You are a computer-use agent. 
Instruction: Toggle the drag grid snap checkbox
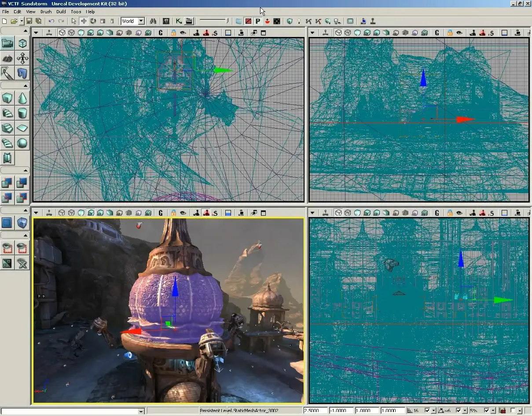tap(427, 411)
